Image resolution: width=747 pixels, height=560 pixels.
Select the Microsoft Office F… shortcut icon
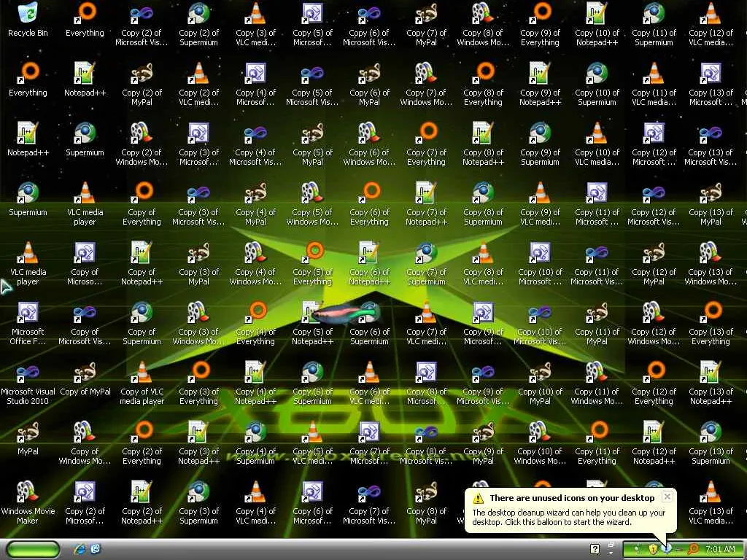(x=28, y=323)
